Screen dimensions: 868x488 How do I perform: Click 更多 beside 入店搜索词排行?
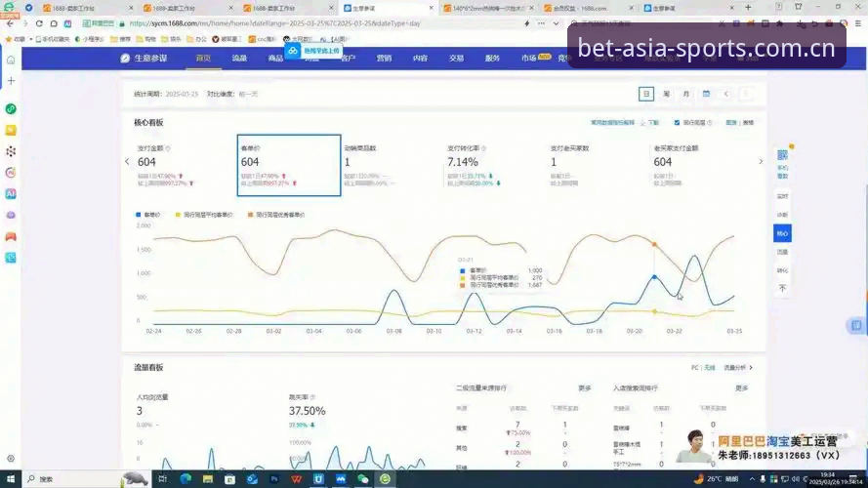[x=742, y=388]
